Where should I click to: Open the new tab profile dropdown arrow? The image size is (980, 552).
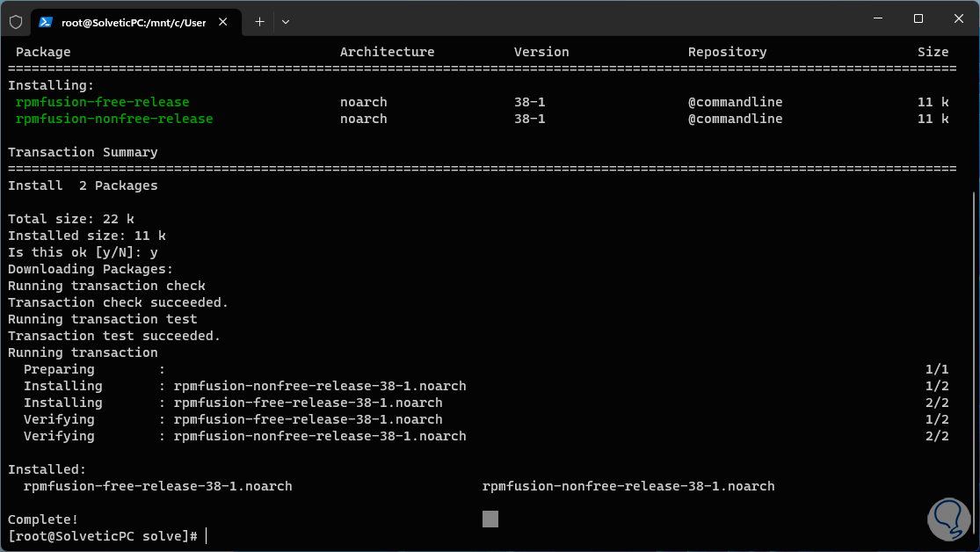286,22
